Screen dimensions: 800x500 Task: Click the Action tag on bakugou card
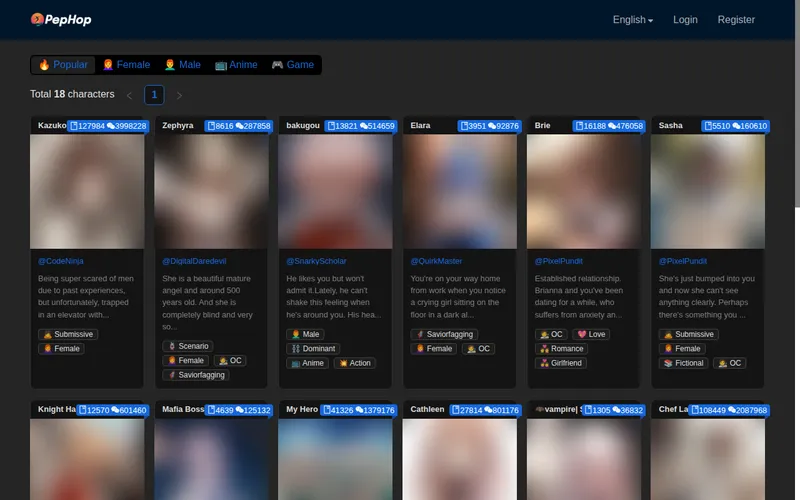click(x=355, y=363)
